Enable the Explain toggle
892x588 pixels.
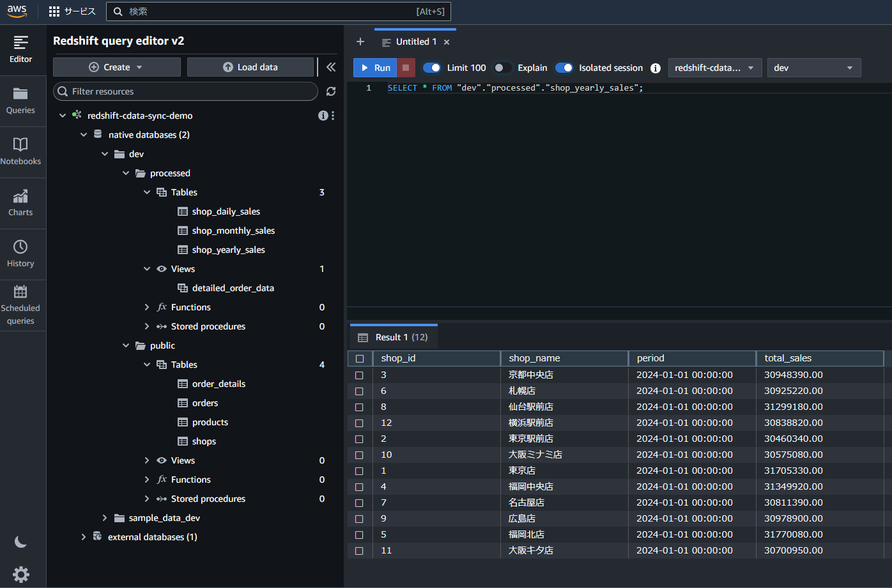(503, 68)
